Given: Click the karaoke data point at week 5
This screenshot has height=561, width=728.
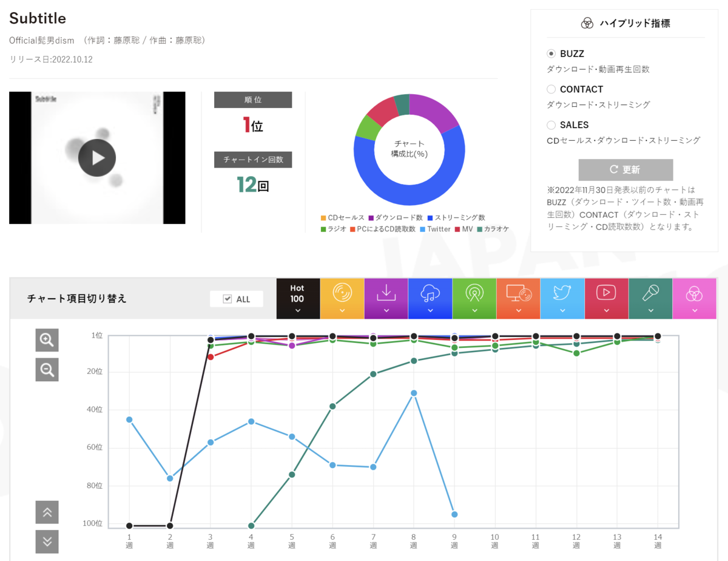Looking at the screenshot, I should pos(292,474).
